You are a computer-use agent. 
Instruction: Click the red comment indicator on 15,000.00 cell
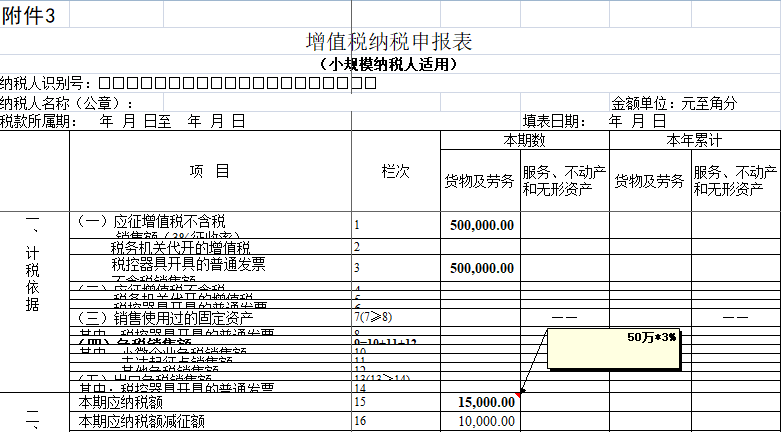pos(518,395)
